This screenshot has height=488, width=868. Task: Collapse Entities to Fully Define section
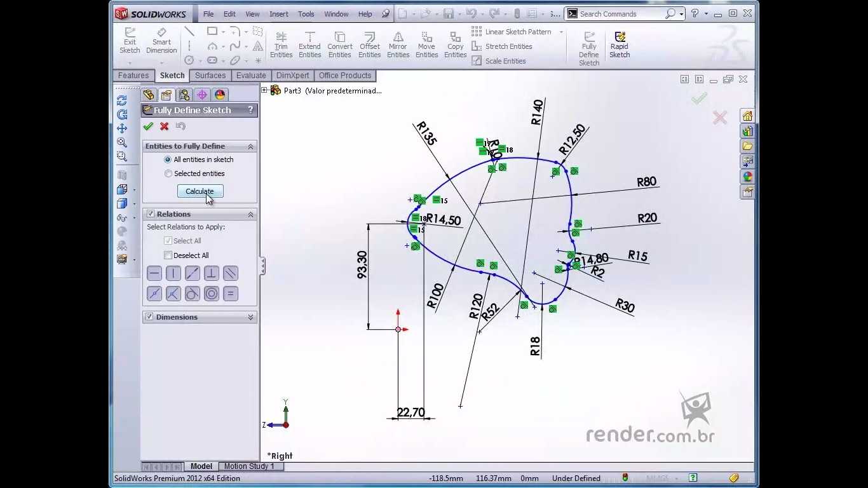pyautogui.click(x=250, y=146)
